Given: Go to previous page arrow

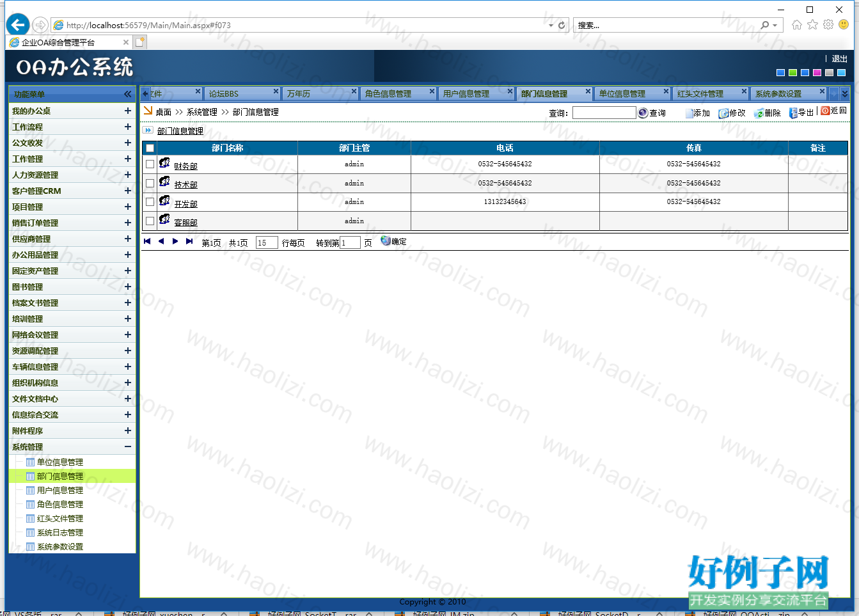Looking at the screenshot, I should [161, 241].
